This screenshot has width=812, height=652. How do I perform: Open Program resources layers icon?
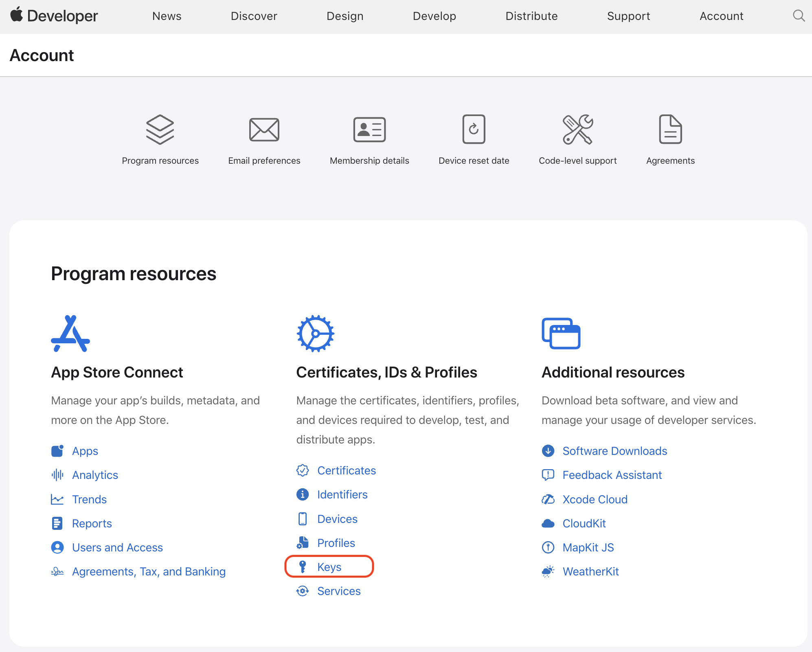point(160,130)
